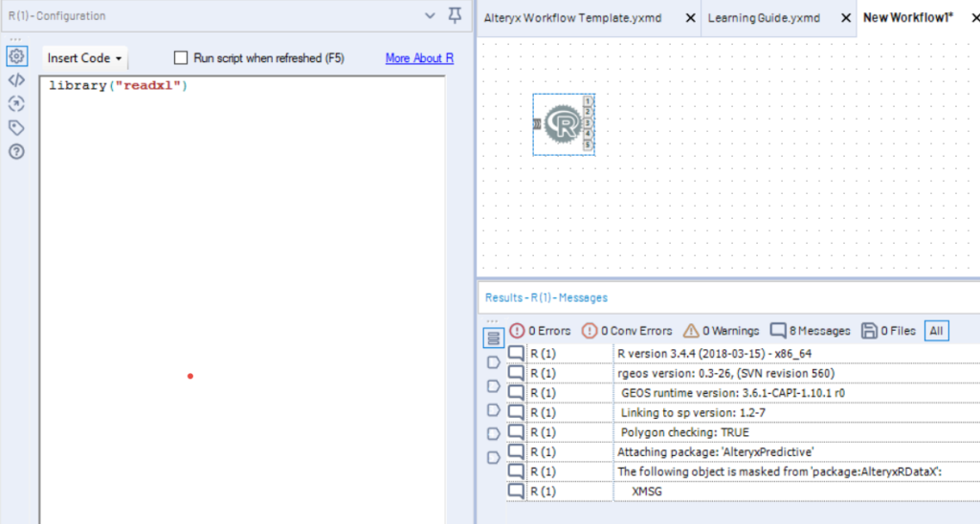Screen dimensions: 980x524
Task: Select the Polygon checking: TRUE message
Action: tap(743, 432)
